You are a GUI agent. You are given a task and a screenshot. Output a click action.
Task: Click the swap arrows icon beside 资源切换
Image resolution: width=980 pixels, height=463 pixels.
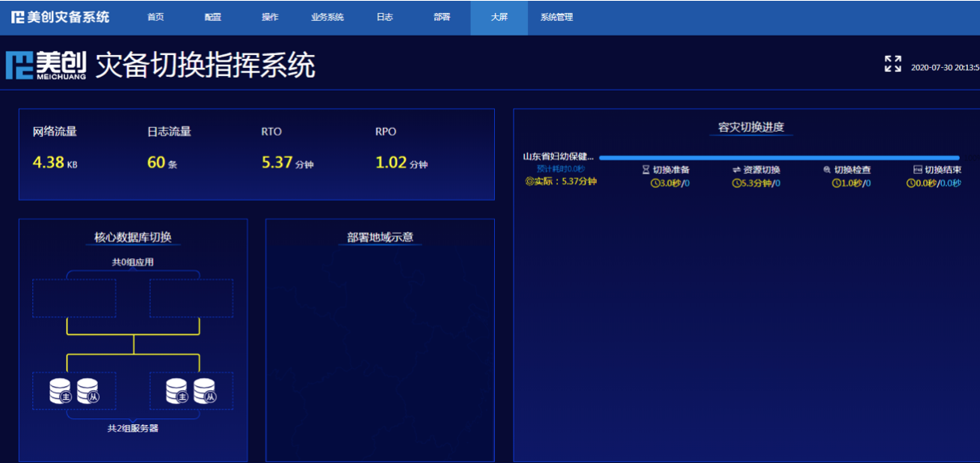coord(736,170)
